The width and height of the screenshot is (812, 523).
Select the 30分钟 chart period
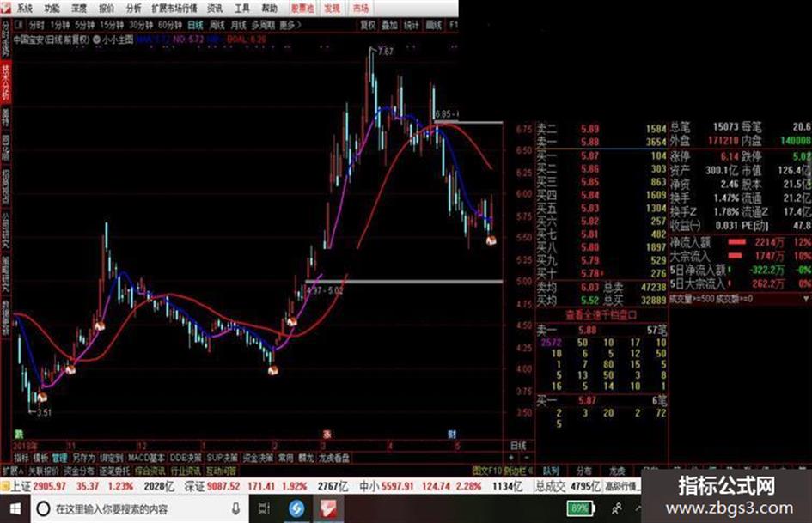tap(141, 25)
